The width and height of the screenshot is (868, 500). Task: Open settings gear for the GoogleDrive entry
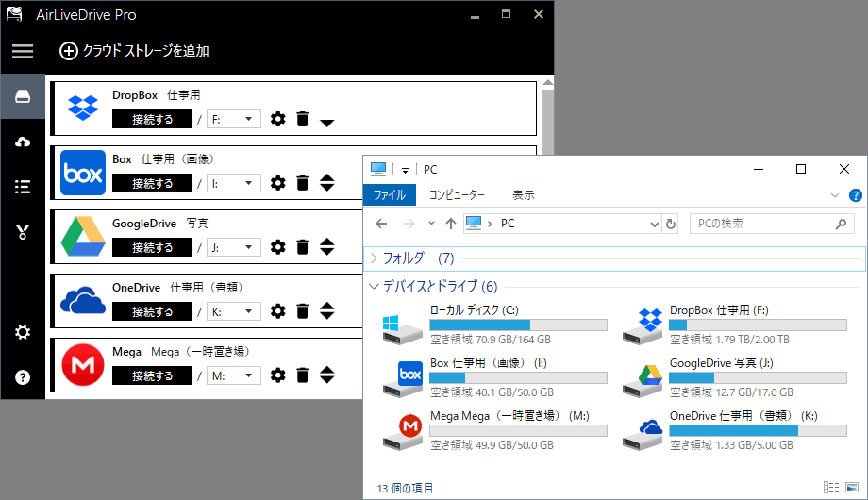(x=278, y=247)
